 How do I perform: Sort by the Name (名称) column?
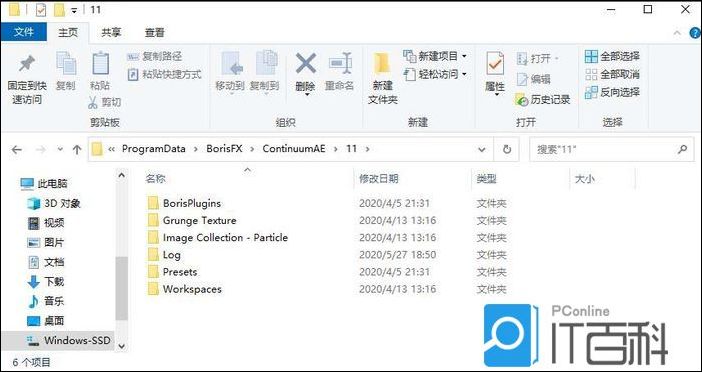coord(155,179)
